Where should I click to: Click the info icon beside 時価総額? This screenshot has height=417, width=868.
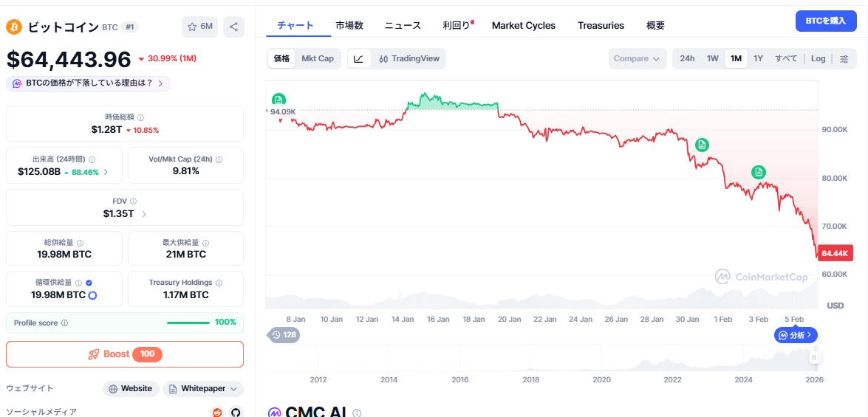click(x=140, y=117)
